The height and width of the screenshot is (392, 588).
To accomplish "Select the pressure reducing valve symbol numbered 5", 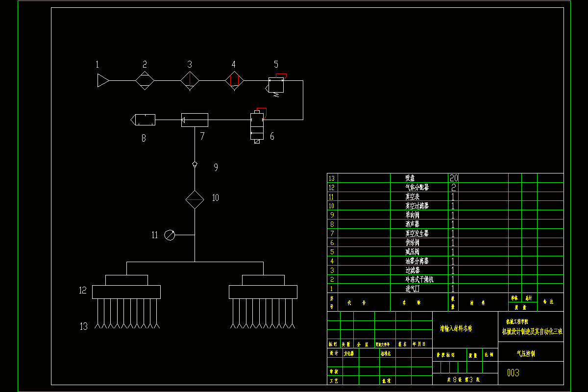I will [x=276, y=85].
